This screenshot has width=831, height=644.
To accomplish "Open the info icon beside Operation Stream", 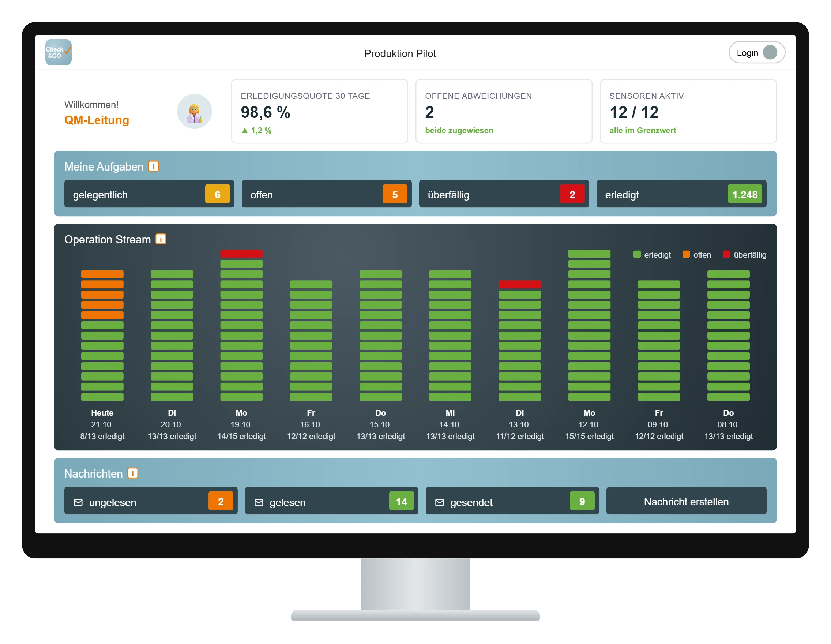I will click(161, 239).
